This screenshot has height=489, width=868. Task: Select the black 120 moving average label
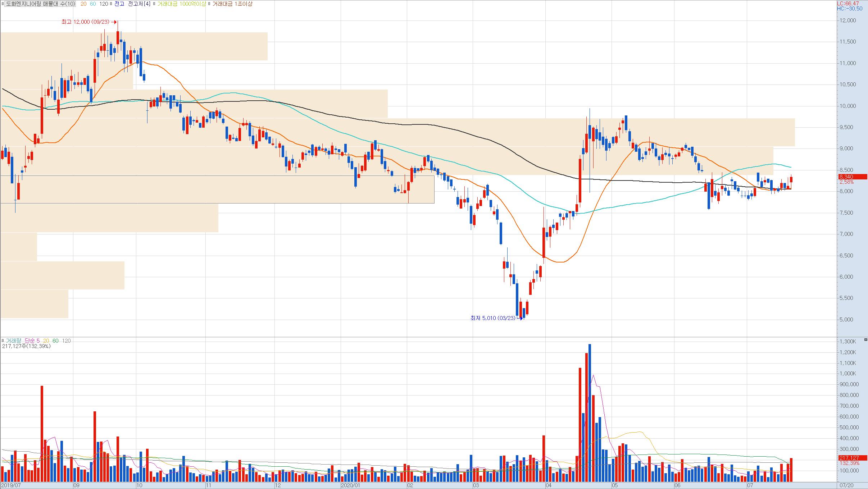tap(104, 4)
